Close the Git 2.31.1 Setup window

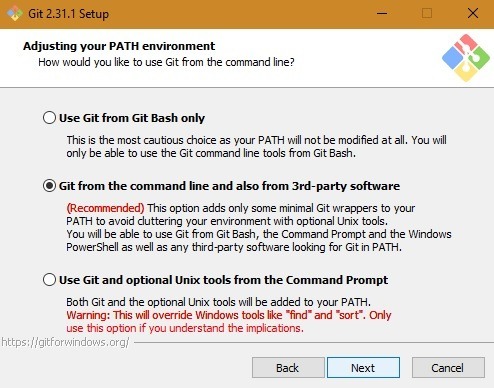[473, 14]
